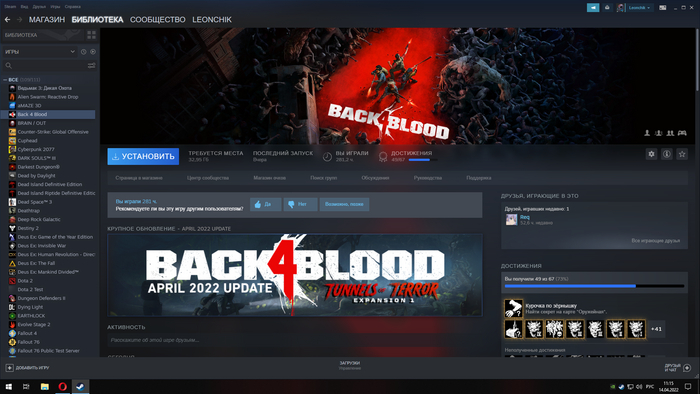View the first unlocked achievement icon in the row
700x394 pixels.
513,329
